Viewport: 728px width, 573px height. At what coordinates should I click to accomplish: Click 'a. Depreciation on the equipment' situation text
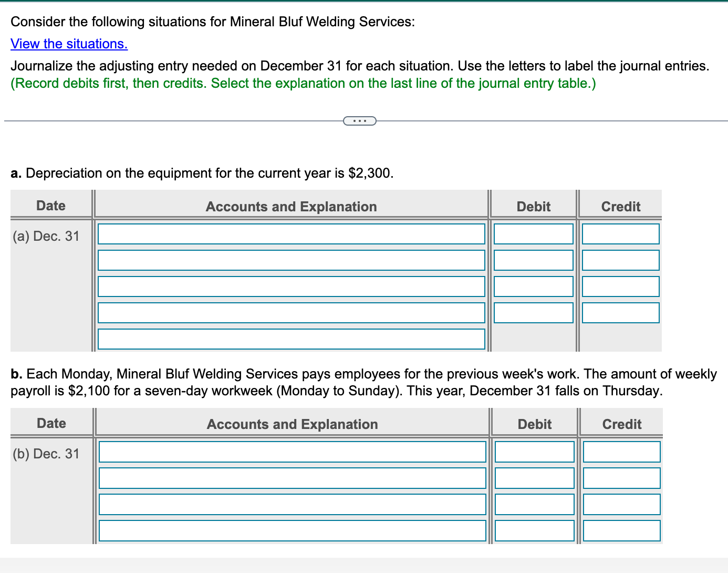[202, 173]
